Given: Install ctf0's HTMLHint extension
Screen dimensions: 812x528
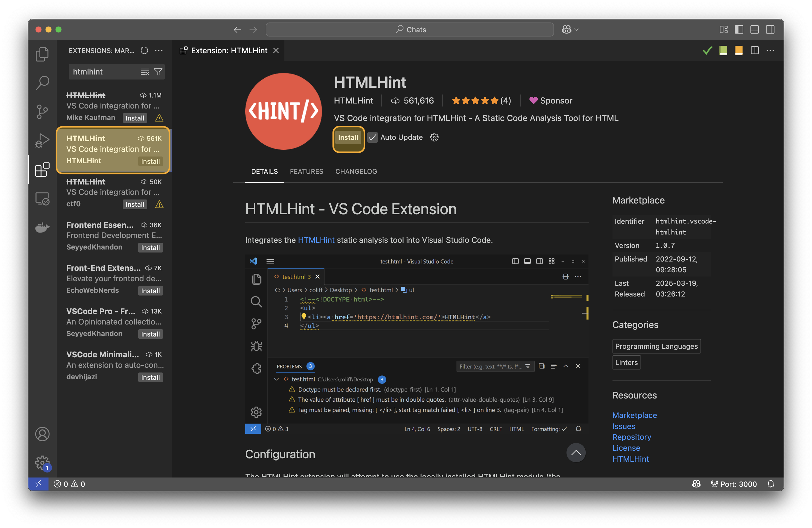Looking at the screenshot, I should click(135, 204).
